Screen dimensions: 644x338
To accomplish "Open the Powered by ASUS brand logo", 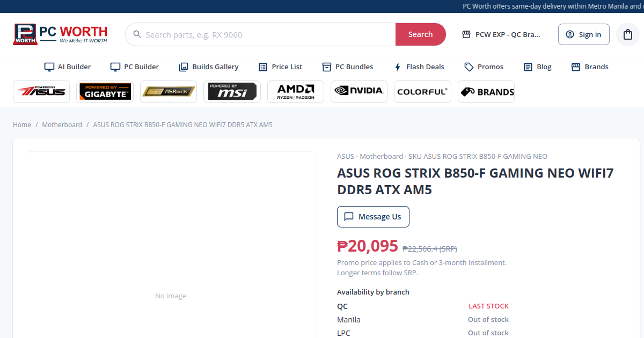I will pyautogui.click(x=41, y=92).
